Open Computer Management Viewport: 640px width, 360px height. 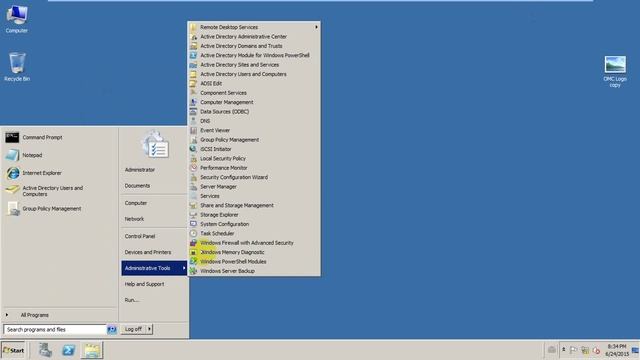tap(254, 102)
